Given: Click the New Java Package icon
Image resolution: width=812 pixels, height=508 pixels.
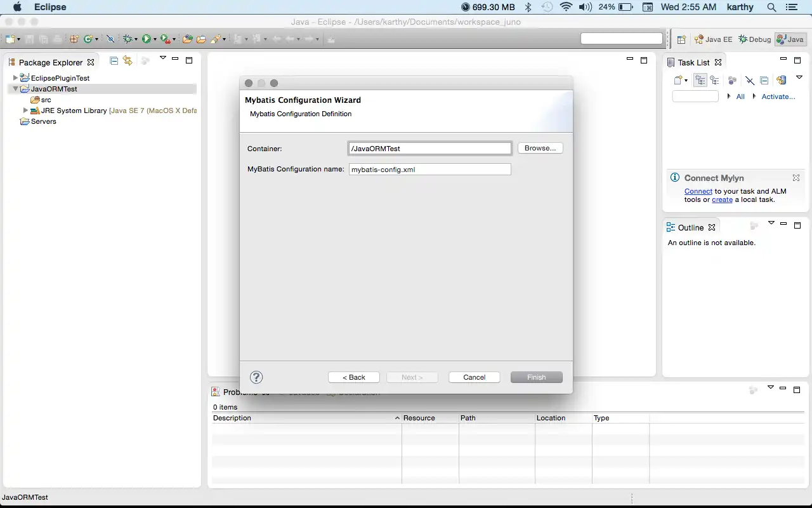Looking at the screenshot, I should click(74, 39).
